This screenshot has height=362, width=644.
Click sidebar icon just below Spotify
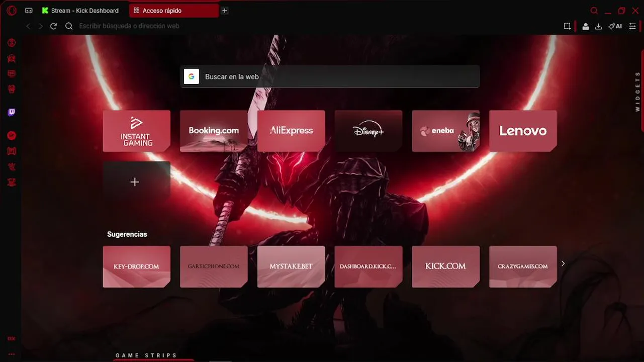coord(12,151)
